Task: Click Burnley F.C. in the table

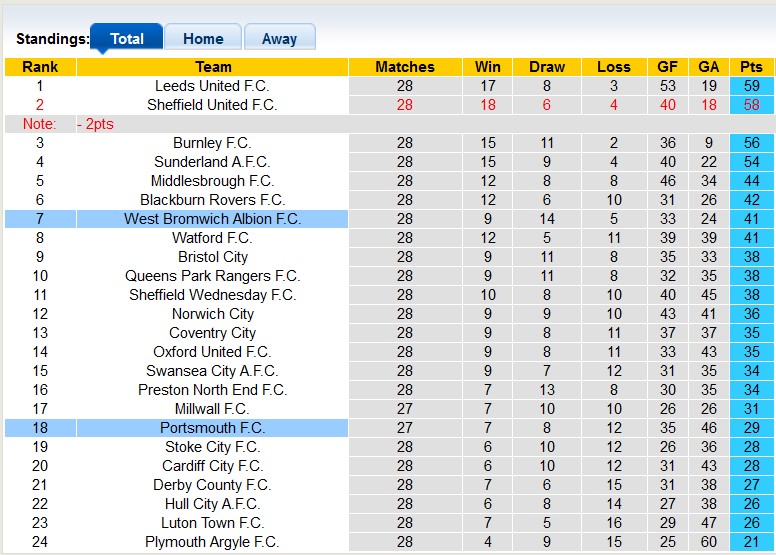Action: point(212,143)
